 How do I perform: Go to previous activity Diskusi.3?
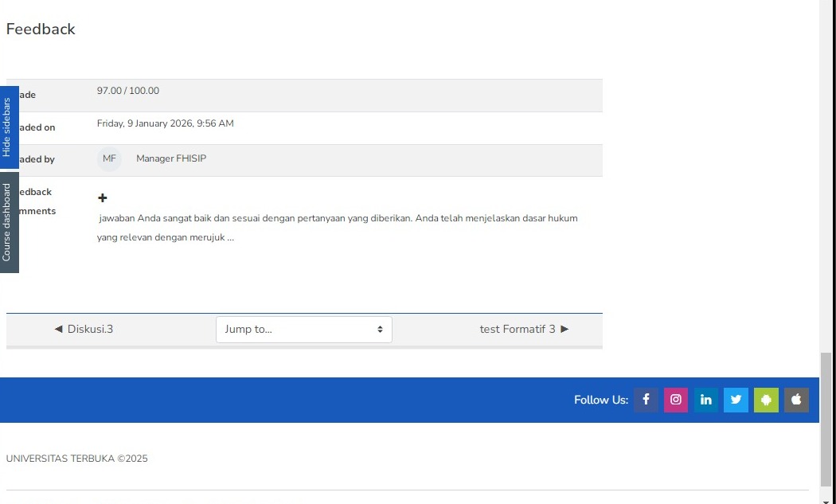click(84, 329)
